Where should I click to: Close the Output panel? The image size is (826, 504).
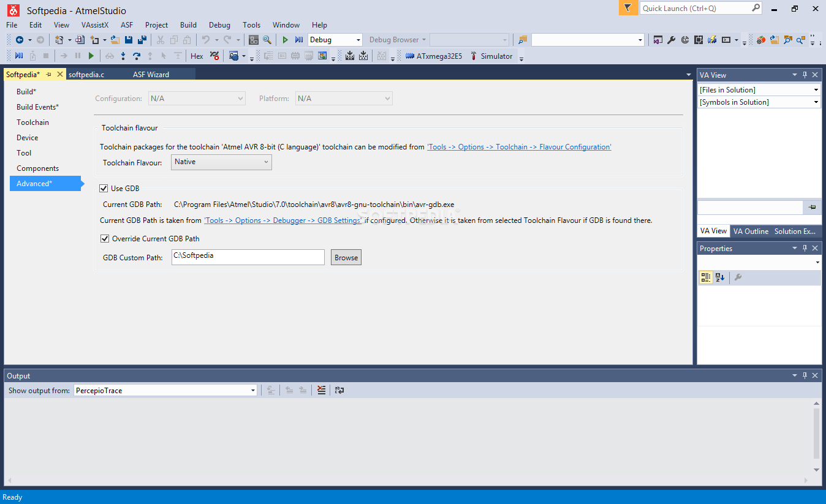(x=815, y=375)
